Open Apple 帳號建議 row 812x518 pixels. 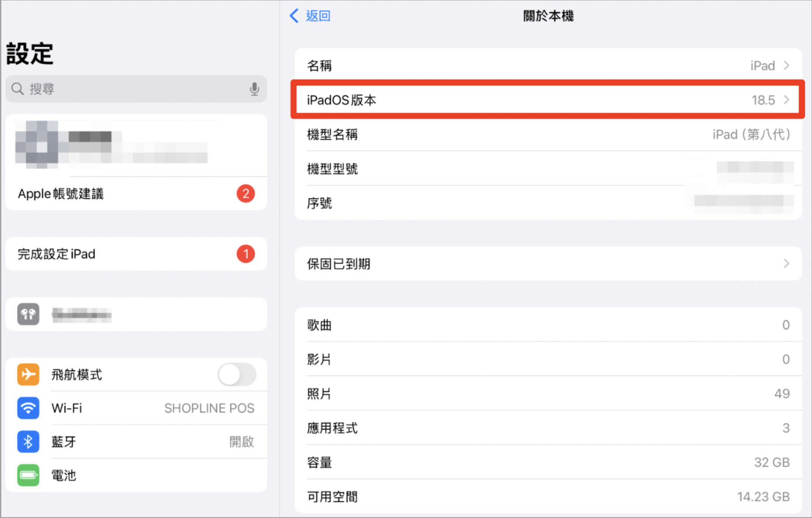tap(136, 193)
